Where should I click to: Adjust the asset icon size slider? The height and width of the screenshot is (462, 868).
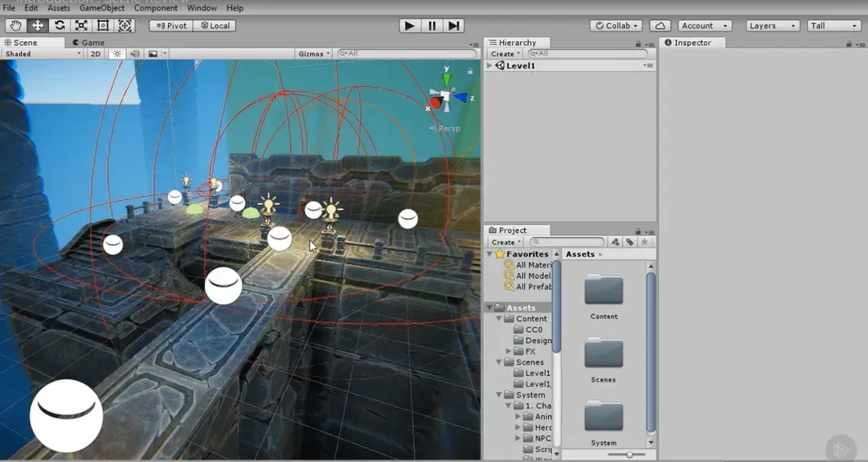coord(629,455)
